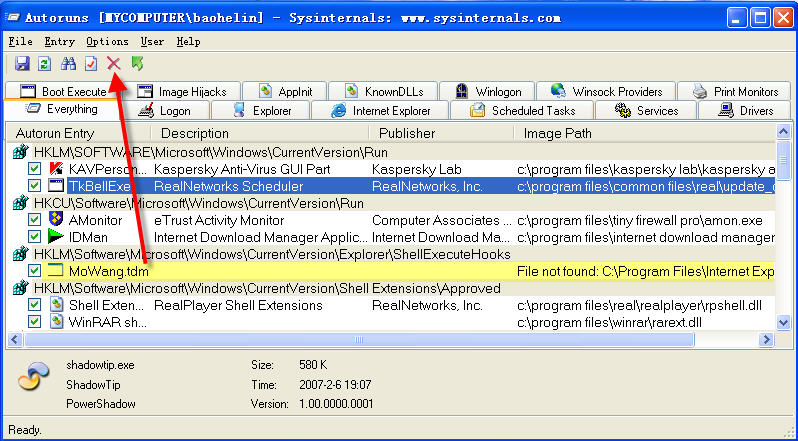Click registry icon of ShellExecuteHooks key
The width and height of the screenshot is (798, 441).
click(20, 254)
